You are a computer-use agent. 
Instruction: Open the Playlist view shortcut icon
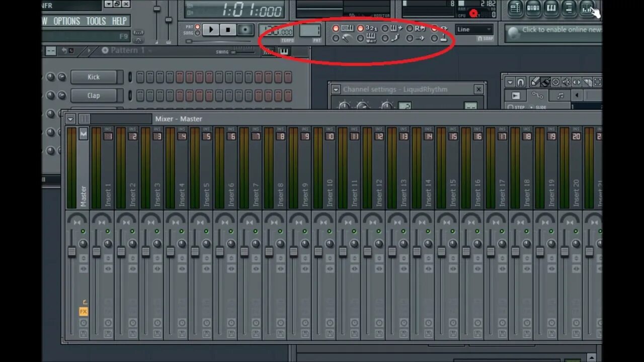coord(515,8)
